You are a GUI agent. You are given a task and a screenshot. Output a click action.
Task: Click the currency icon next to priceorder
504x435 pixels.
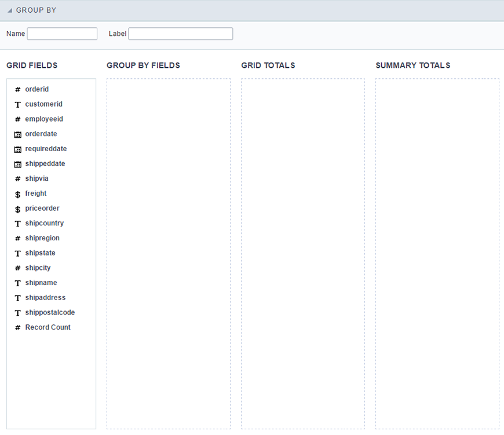(x=17, y=208)
